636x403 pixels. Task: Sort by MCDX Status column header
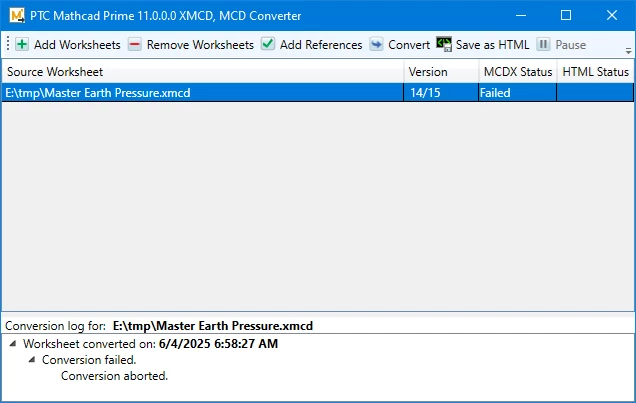[x=518, y=72]
